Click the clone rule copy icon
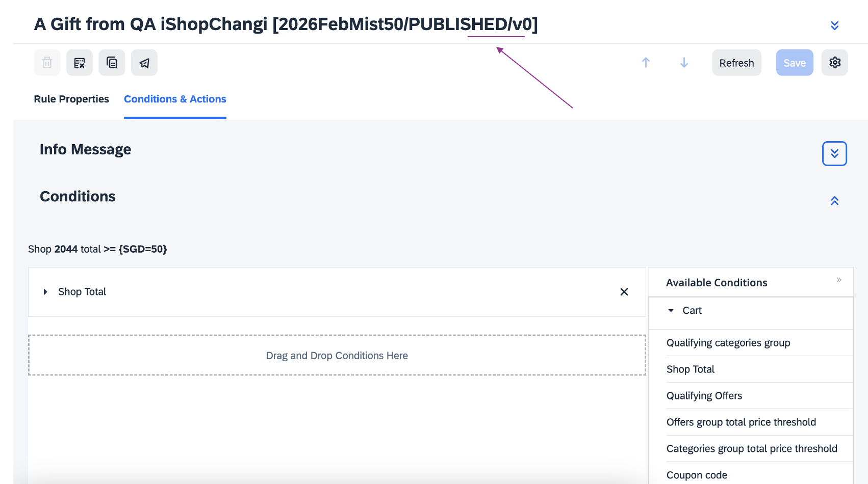Image resolution: width=868 pixels, height=484 pixels. [112, 63]
